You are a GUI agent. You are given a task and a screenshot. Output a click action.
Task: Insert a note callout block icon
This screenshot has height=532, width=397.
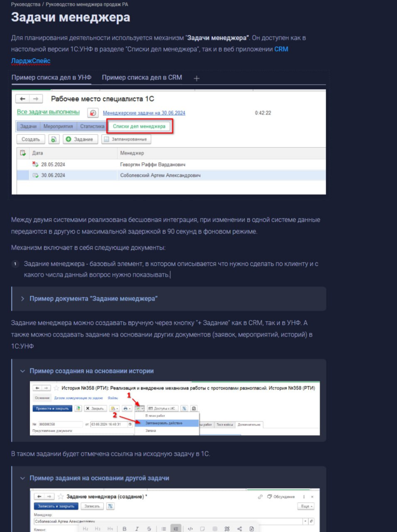point(202,529)
